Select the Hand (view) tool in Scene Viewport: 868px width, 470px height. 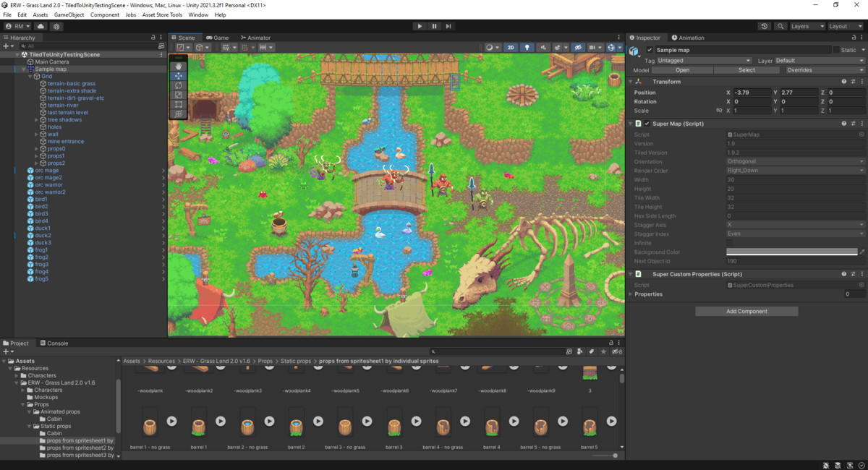pos(179,66)
